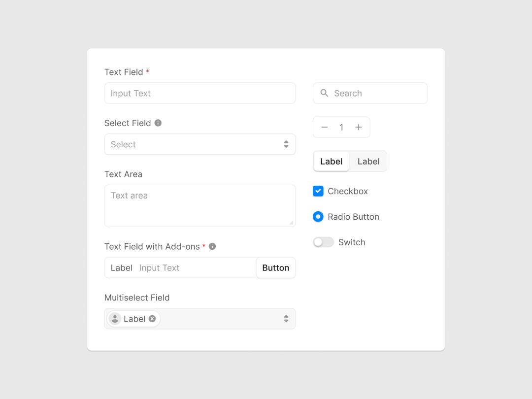Open the Select dropdown field
The width and height of the screenshot is (532, 399).
tap(200, 144)
